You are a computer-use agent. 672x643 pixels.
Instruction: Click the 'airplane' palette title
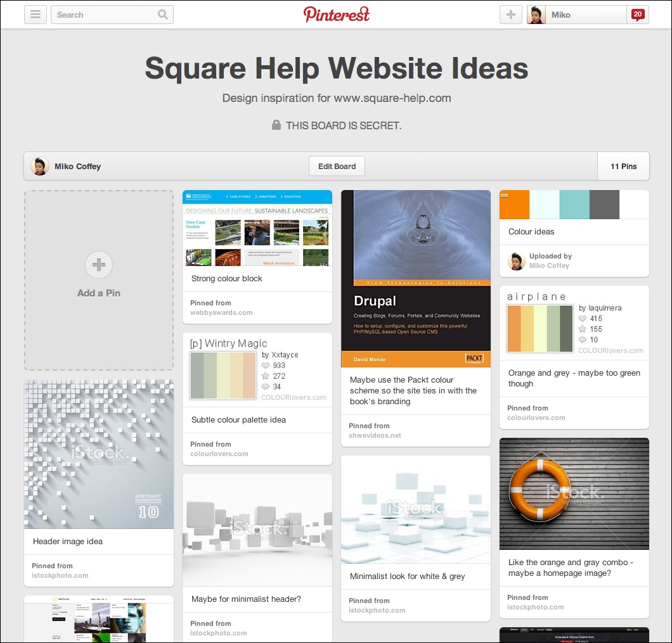click(536, 296)
